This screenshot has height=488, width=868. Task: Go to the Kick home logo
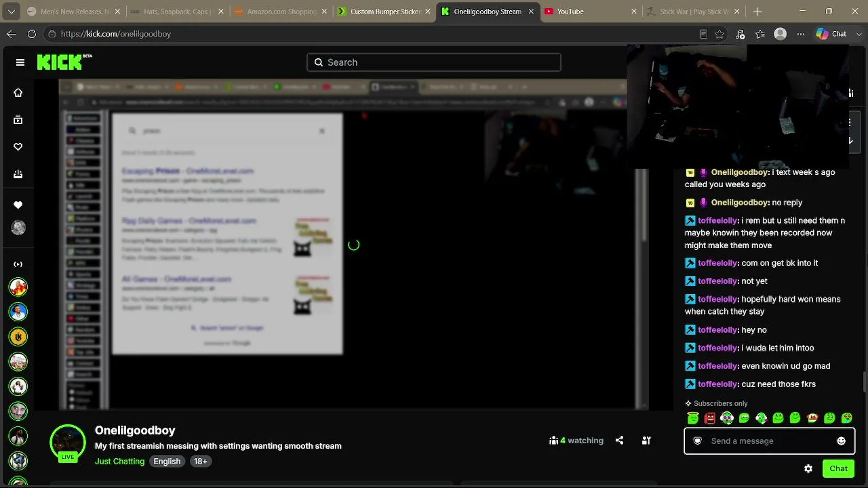(x=64, y=62)
